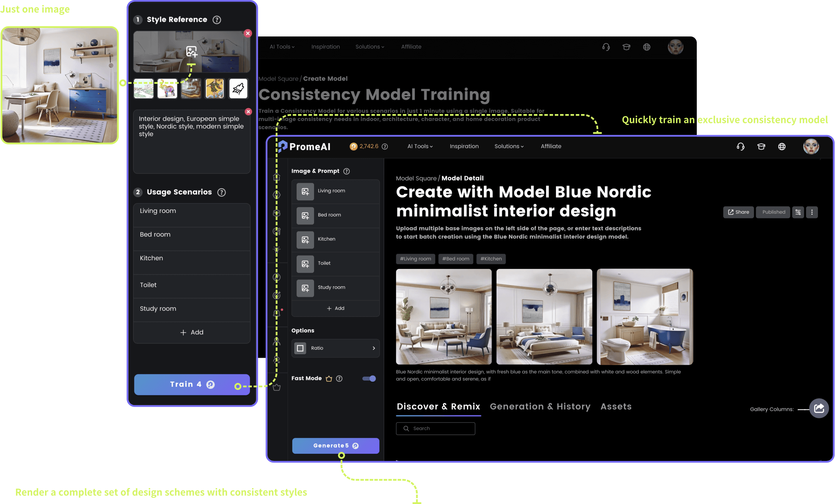Select the #Kitchen tag
The image size is (835, 504).
491,259
